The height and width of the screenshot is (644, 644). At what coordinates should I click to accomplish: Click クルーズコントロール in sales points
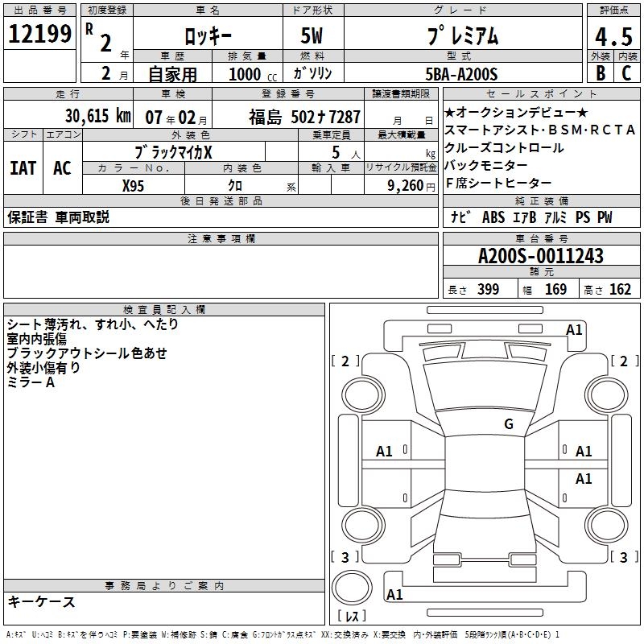pos(504,147)
